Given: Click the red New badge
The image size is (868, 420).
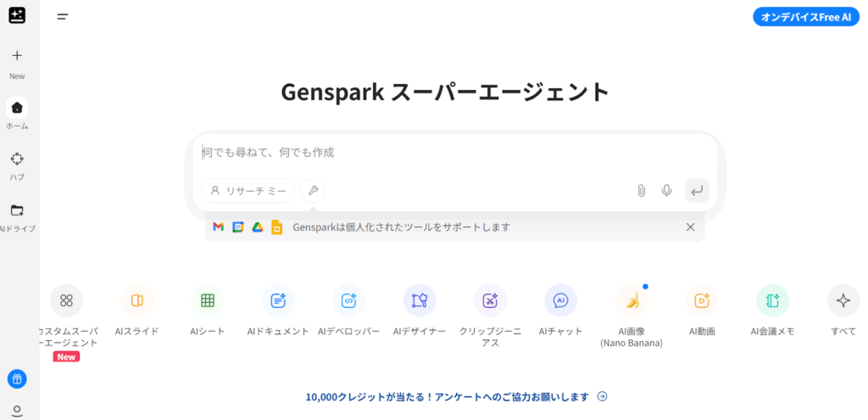Looking at the screenshot, I should 66,357.
